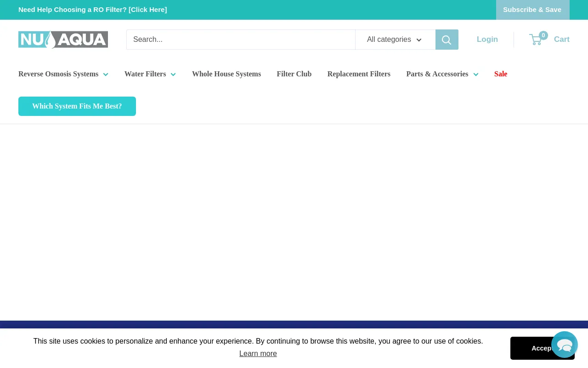Click the NU AQUA logo
588x368 pixels.
point(63,40)
